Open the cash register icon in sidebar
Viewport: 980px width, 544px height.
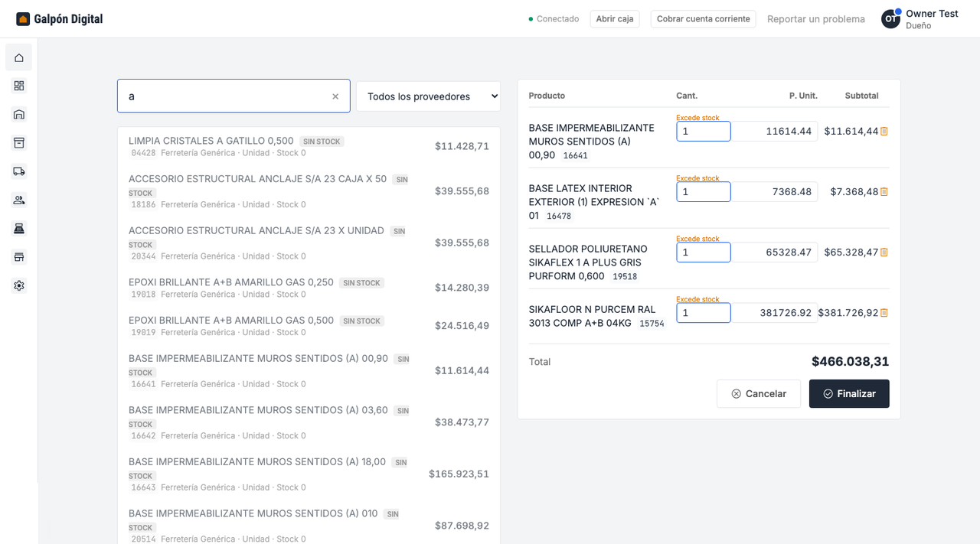click(x=19, y=229)
